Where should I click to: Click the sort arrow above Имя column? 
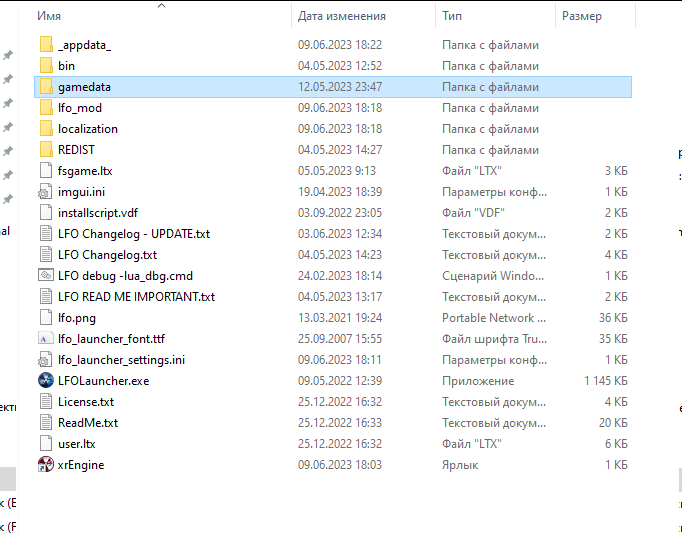pos(161,5)
